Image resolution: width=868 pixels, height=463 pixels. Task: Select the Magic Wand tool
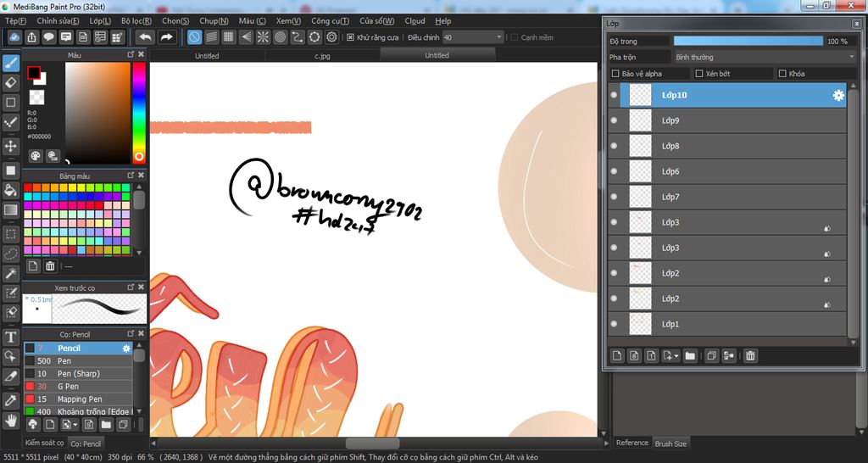pos(10,273)
